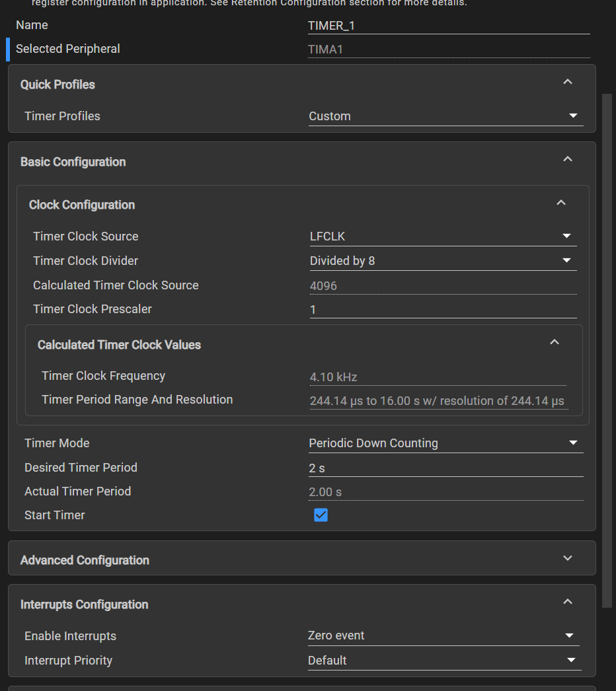
Task: Open the Enable Interrupts dropdown
Action: coord(443,636)
